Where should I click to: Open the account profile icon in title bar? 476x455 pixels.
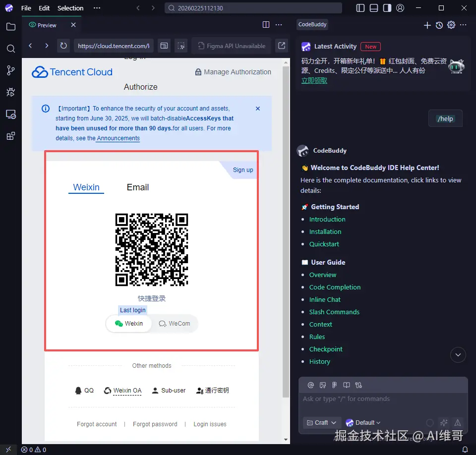(x=400, y=8)
